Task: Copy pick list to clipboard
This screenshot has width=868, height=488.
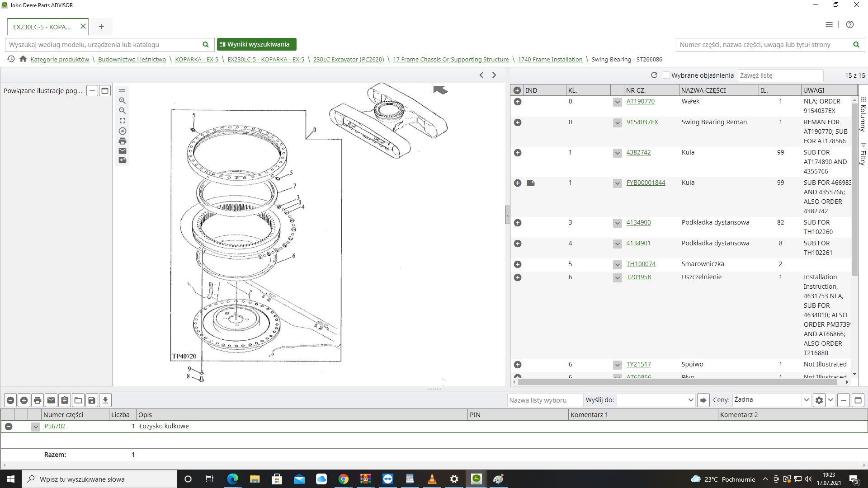Action: coord(65,400)
